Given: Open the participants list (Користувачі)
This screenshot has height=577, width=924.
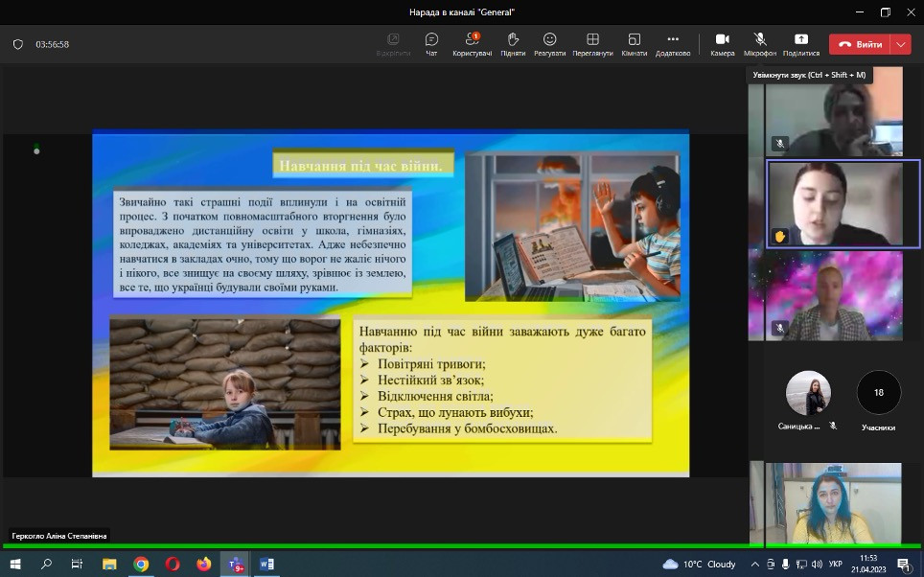Looking at the screenshot, I should click(472, 43).
